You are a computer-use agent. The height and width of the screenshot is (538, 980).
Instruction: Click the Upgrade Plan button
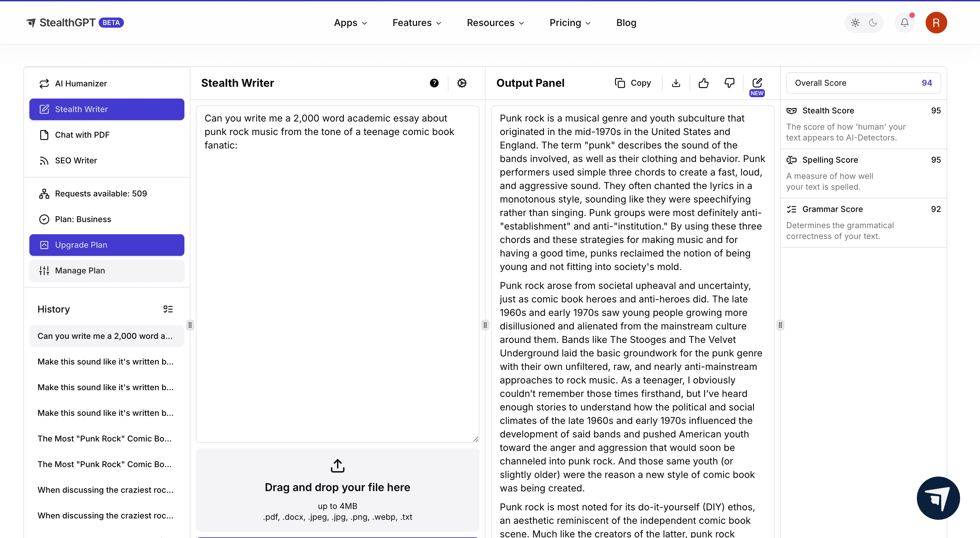pyautogui.click(x=106, y=245)
